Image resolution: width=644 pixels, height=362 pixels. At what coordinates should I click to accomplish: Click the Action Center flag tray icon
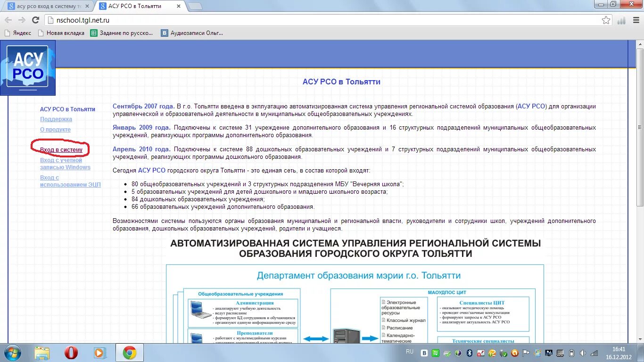coord(526,353)
